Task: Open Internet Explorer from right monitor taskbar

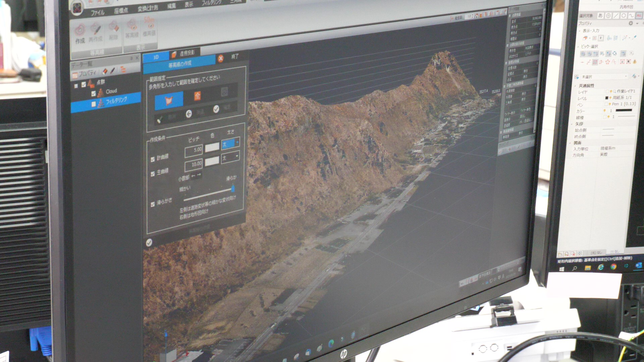Action: tap(600, 267)
